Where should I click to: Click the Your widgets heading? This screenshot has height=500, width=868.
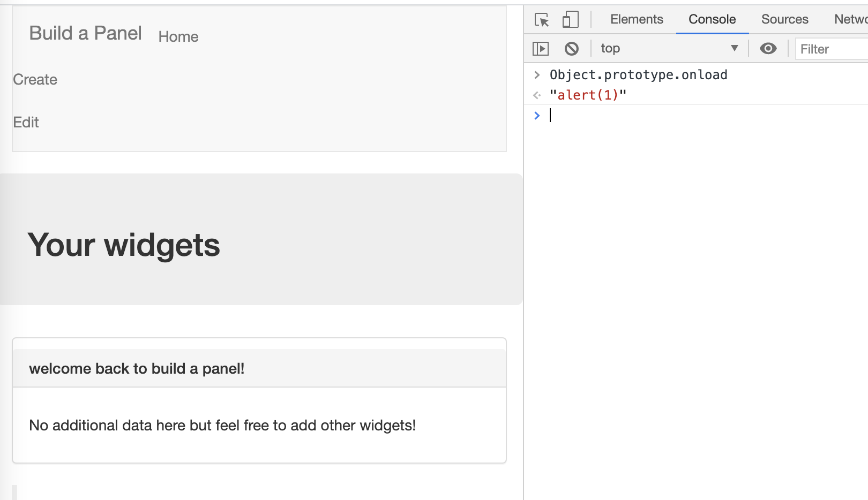pyautogui.click(x=124, y=245)
